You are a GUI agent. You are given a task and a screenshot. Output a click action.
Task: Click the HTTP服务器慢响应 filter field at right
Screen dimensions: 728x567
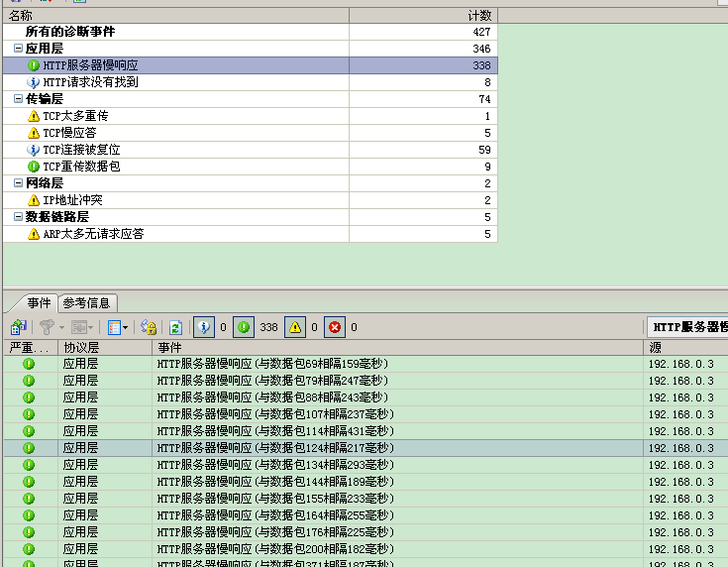[687, 327]
